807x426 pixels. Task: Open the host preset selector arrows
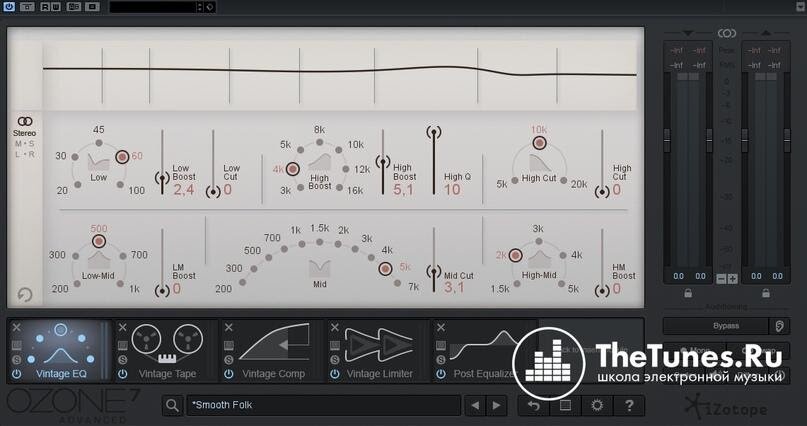coord(200,7)
